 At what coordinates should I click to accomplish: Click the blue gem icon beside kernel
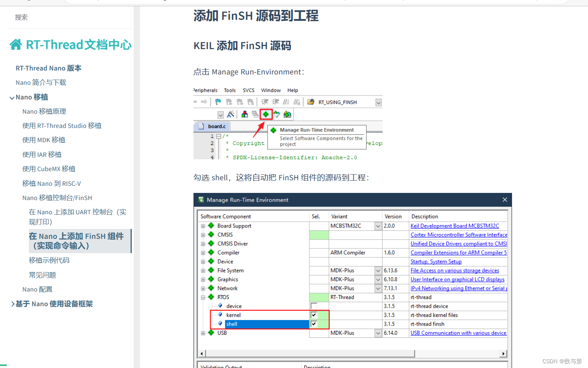point(220,315)
